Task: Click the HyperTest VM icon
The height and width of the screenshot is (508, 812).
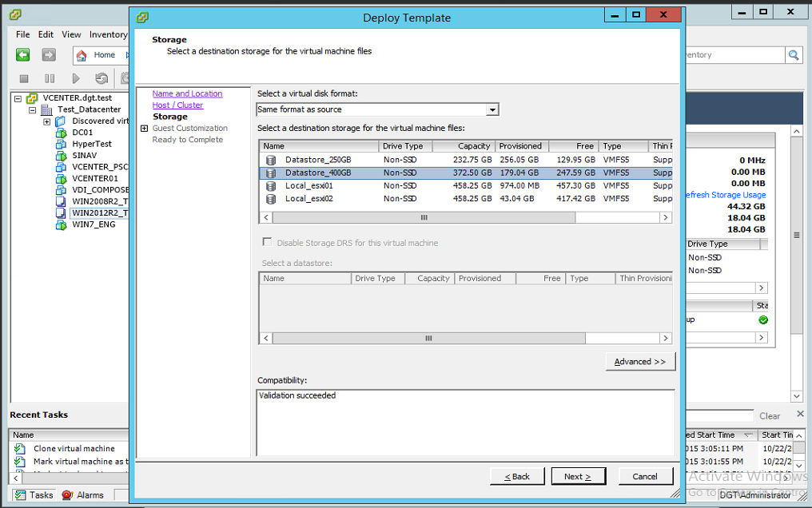Action: (x=61, y=145)
